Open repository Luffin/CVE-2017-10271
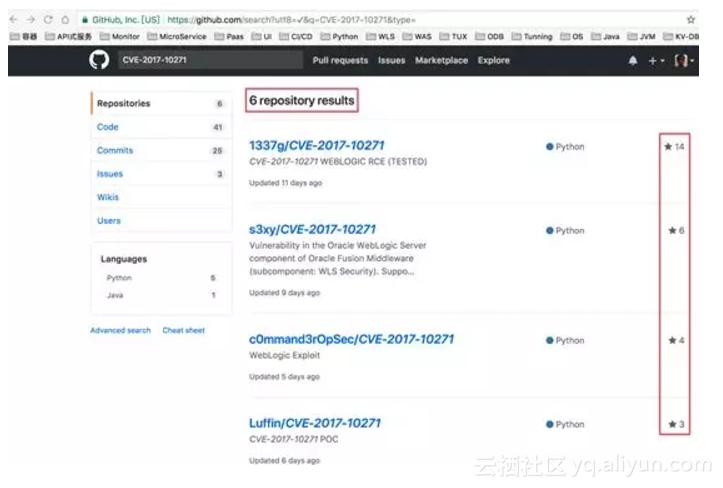This screenshot has width=723, height=488. coord(315,423)
